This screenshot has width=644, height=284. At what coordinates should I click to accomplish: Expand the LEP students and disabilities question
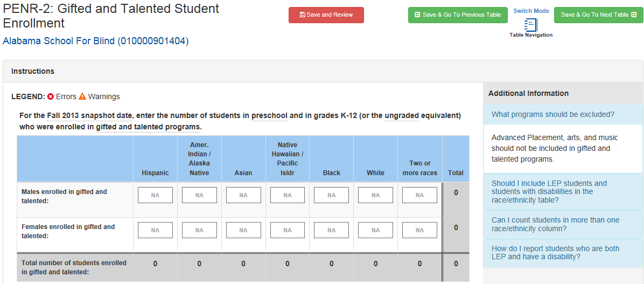(549, 191)
